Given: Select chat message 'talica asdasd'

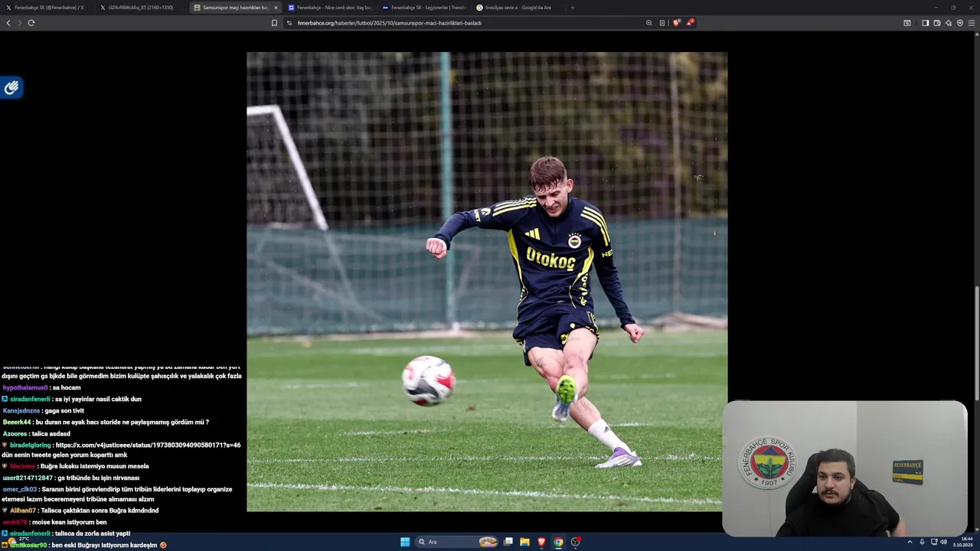Looking at the screenshot, I should pyautogui.click(x=51, y=433).
